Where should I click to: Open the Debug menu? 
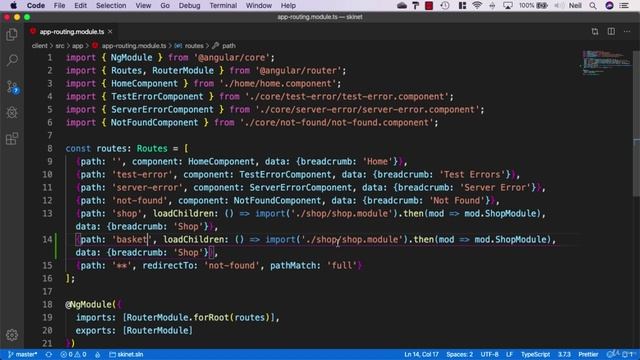click(x=189, y=5)
